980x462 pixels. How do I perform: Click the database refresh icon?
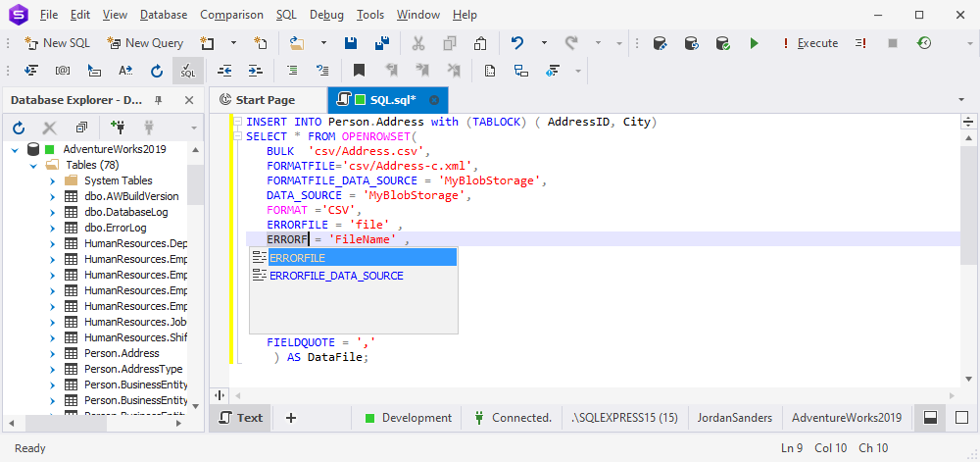pos(691,43)
